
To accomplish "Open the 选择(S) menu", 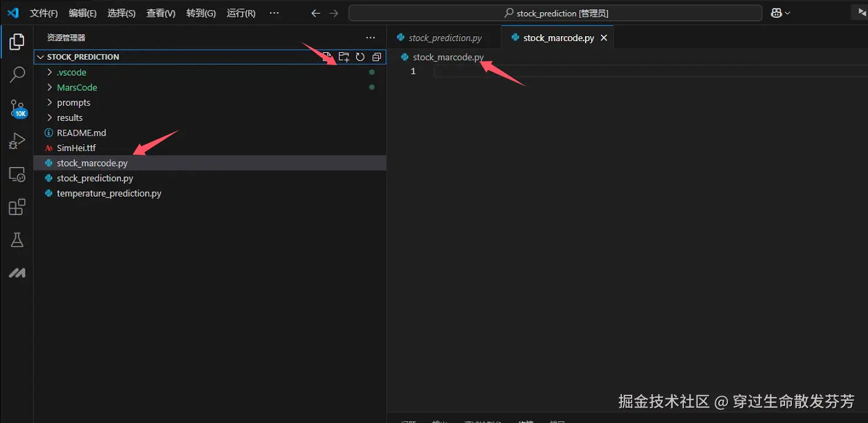I will 122,13.
